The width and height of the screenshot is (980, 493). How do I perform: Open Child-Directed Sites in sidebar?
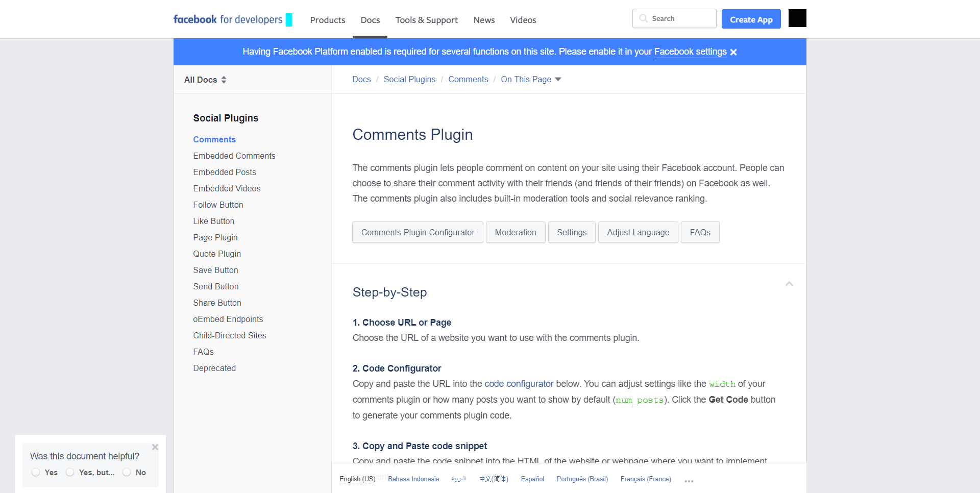click(x=230, y=335)
